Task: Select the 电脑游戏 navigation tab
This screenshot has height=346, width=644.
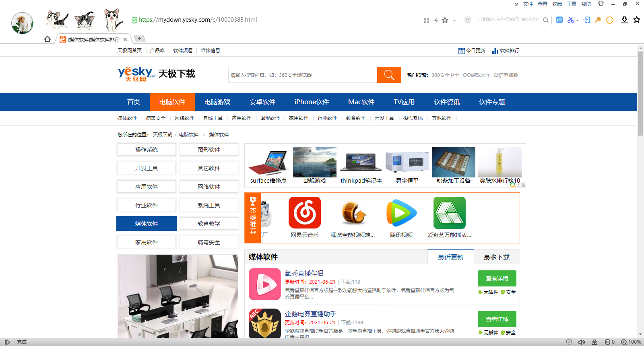Action: point(217,102)
